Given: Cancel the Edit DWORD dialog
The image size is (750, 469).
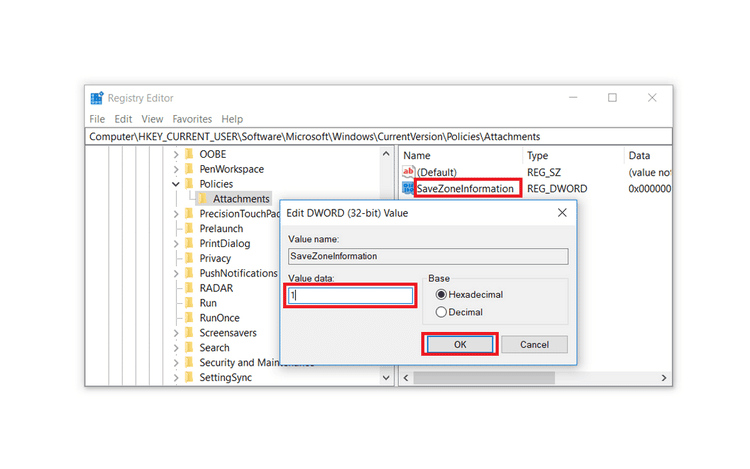Looking at the screenshot, I should pos(534,344).
